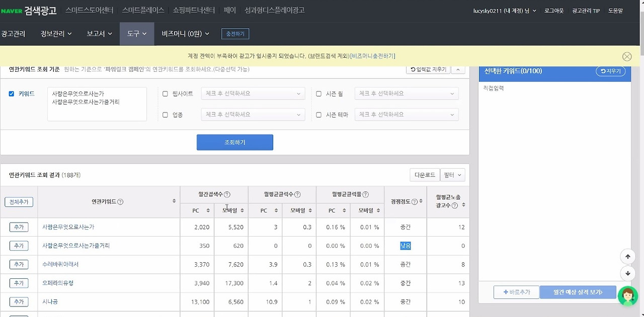Open the chat helper character icon
The height and width of the screenshot is (317, 644).
[628, 296]
